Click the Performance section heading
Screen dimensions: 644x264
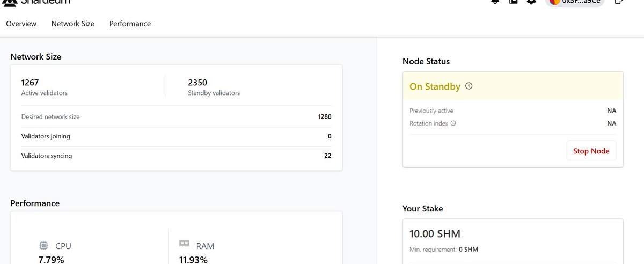(35, 203)
